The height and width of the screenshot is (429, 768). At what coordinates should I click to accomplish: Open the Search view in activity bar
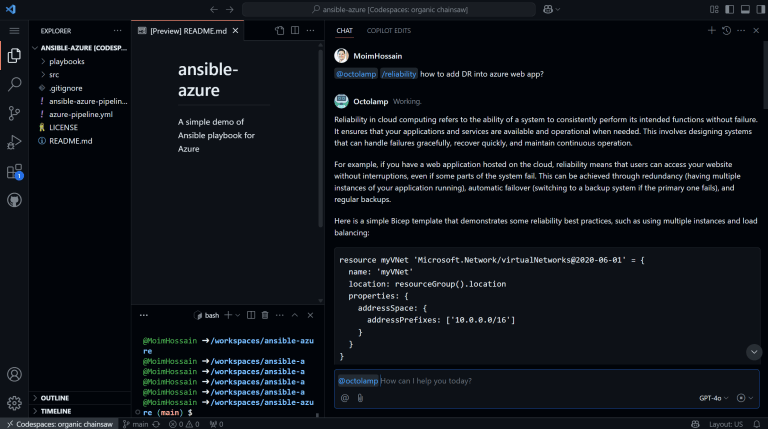pyautogui.click(x=14, y=84)
